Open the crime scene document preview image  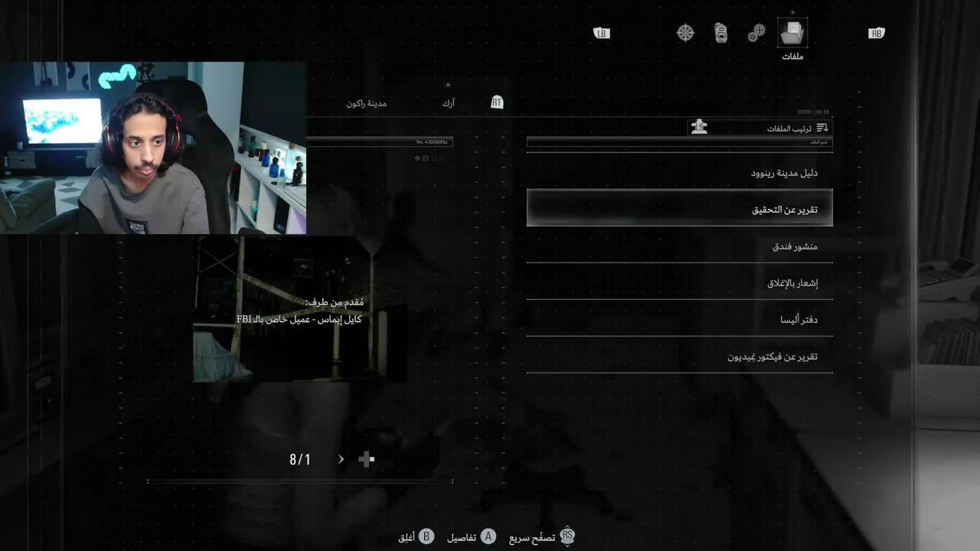(299, 308)
